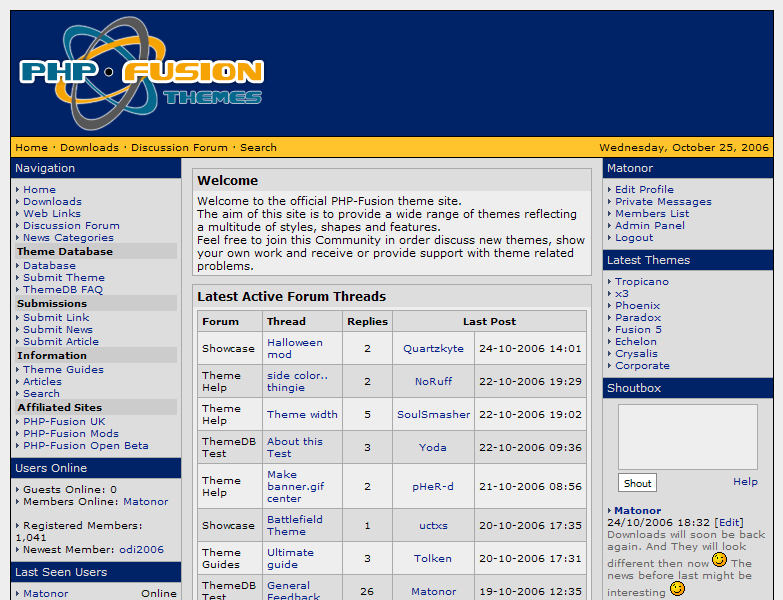
Task: Open the Submit News page
Action: (x=58, y=329)
